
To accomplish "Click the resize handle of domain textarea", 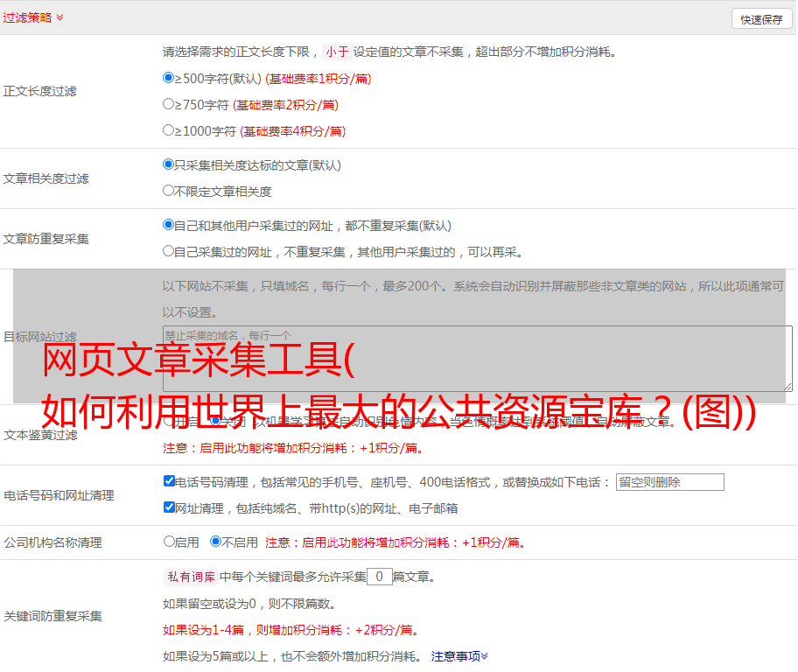I will [x=787, y=387].
